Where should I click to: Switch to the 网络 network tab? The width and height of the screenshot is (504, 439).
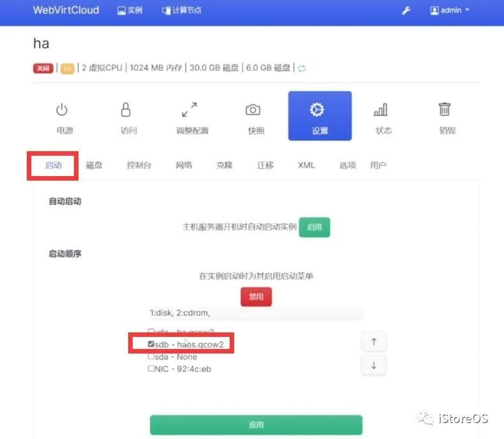tap(184, 165)
